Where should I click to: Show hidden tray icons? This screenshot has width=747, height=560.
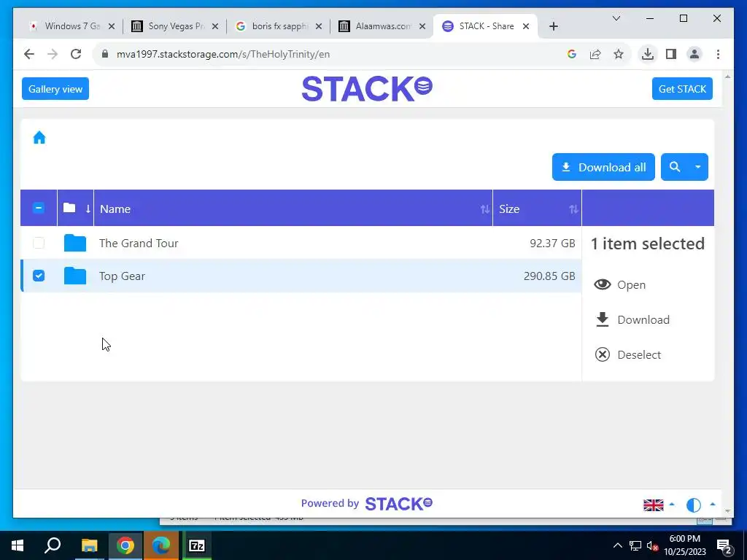[617, 545]
